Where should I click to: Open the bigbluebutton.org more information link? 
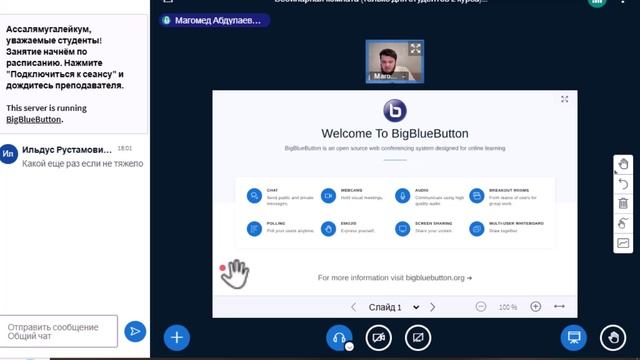pos(395,278)
